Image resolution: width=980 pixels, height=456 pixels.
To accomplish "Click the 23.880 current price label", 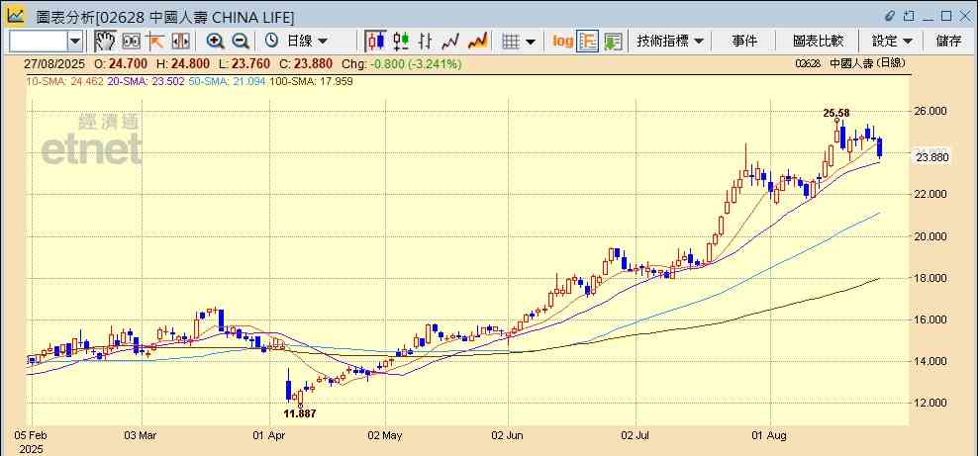I will pyautogui.click(x=932, y=157).
